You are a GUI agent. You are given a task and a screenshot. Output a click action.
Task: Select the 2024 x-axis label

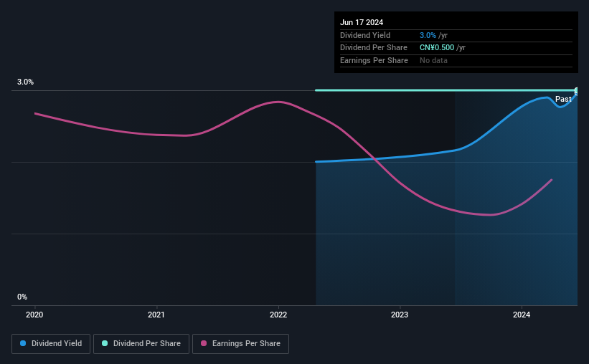coord(522,315)
